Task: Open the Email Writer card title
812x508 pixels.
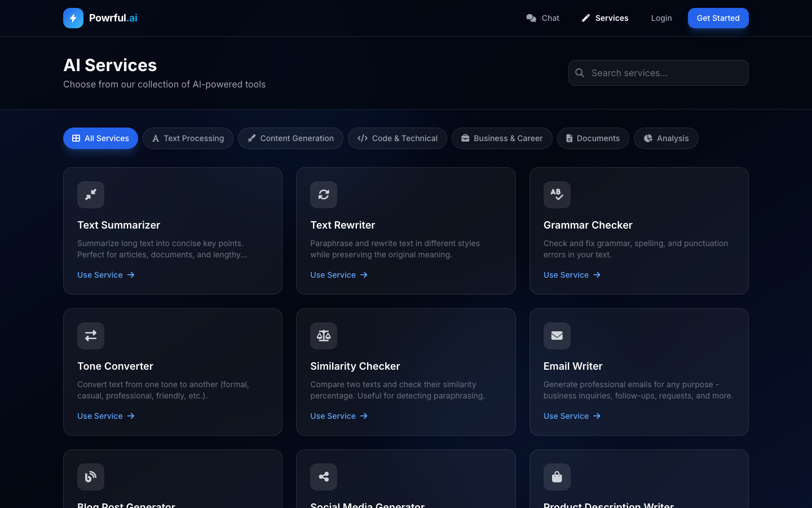Action: point(573,366)
